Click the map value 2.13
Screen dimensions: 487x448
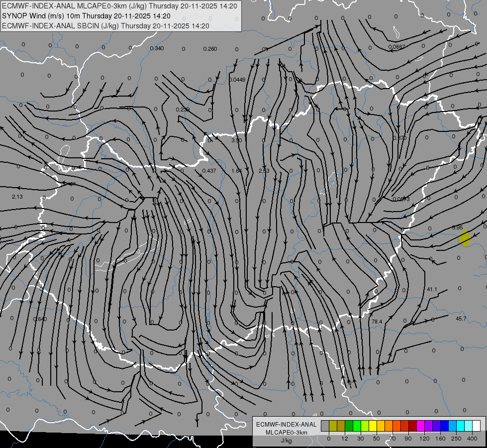[17, 197]
